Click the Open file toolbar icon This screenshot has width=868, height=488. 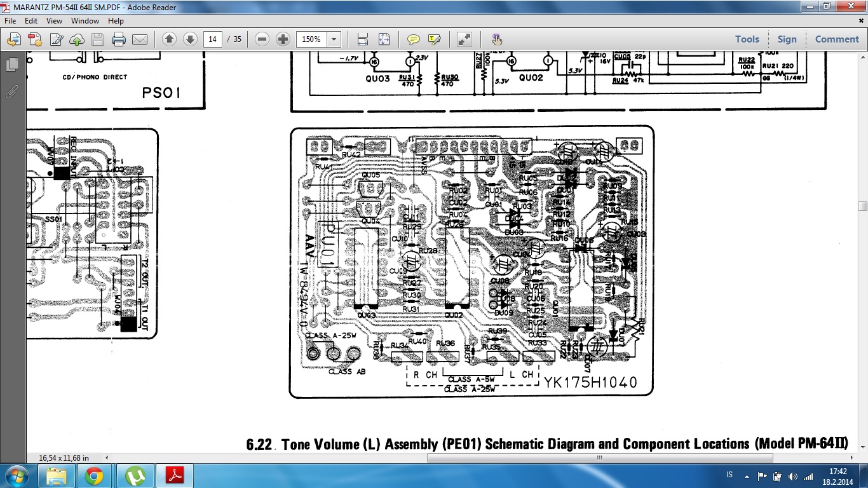pyautogui.click(x=13, y=39)
